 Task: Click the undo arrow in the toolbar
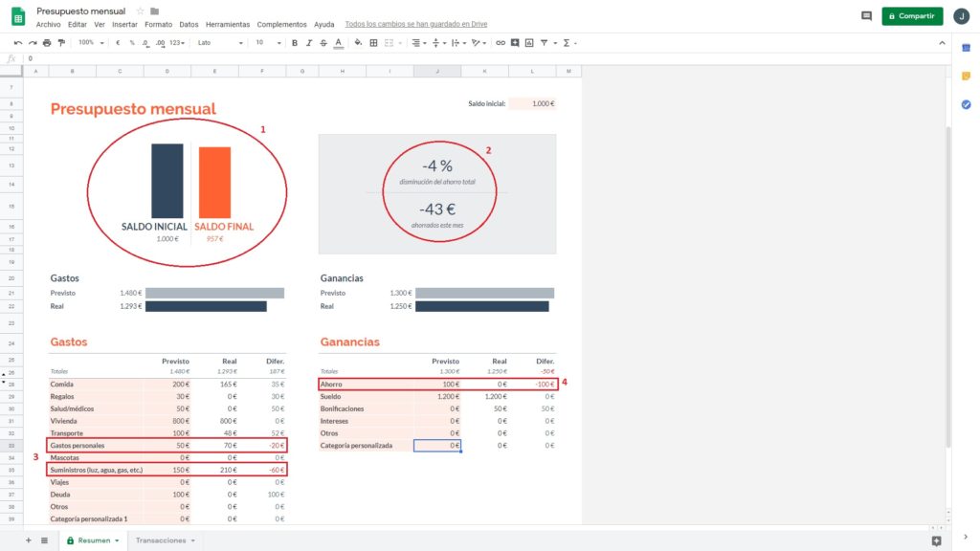pyautogui.click(x=18, y=43)
